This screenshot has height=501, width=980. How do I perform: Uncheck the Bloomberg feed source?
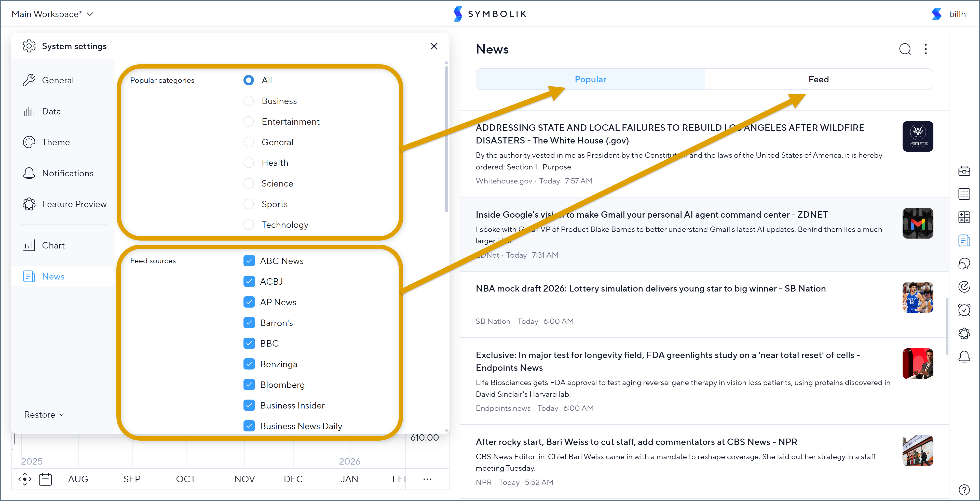click(249, 385)
